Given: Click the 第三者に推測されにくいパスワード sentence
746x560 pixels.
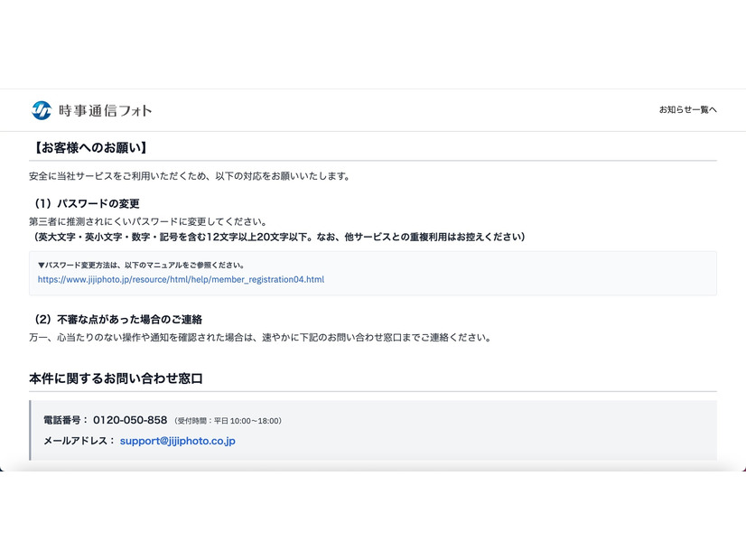Looking at the screenshot, I should [x=148, y=221].
